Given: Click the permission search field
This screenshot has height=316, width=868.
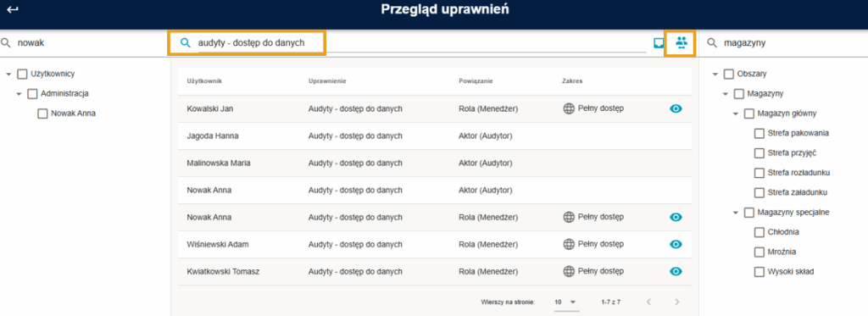Looking at the screenshot, I should pyautogui.click(x=422, y=42).
